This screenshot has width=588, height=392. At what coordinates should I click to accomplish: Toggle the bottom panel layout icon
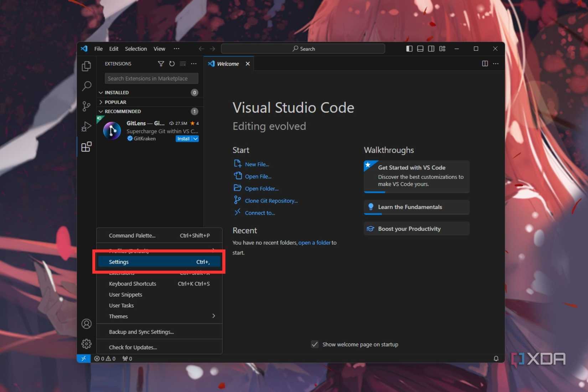point(420,49)
